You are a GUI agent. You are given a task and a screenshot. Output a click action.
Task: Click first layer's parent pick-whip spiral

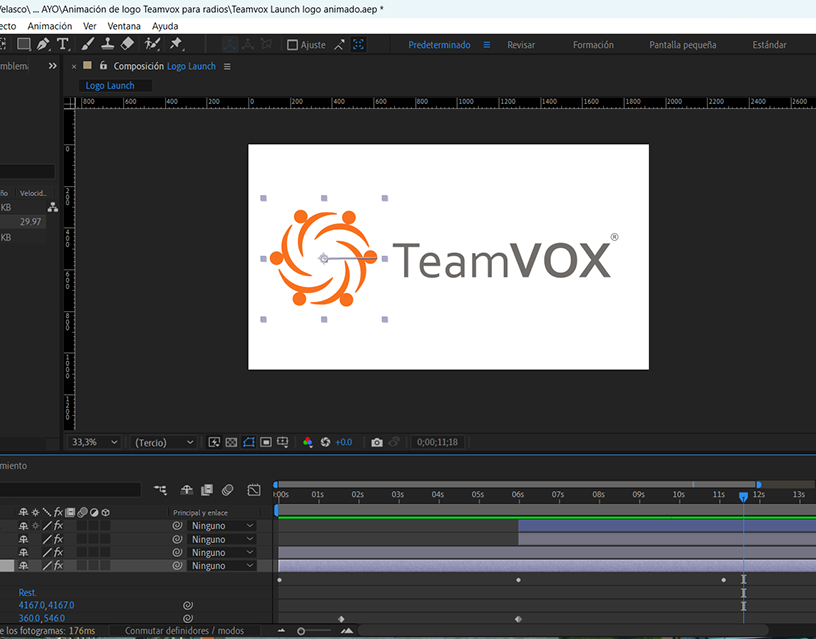(x=177, y=526)
